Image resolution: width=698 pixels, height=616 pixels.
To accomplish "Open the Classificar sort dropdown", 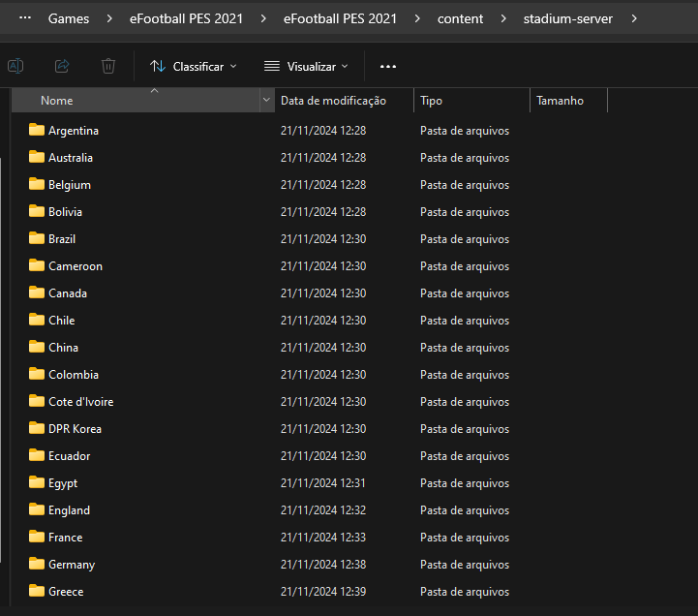I will 194,67.
